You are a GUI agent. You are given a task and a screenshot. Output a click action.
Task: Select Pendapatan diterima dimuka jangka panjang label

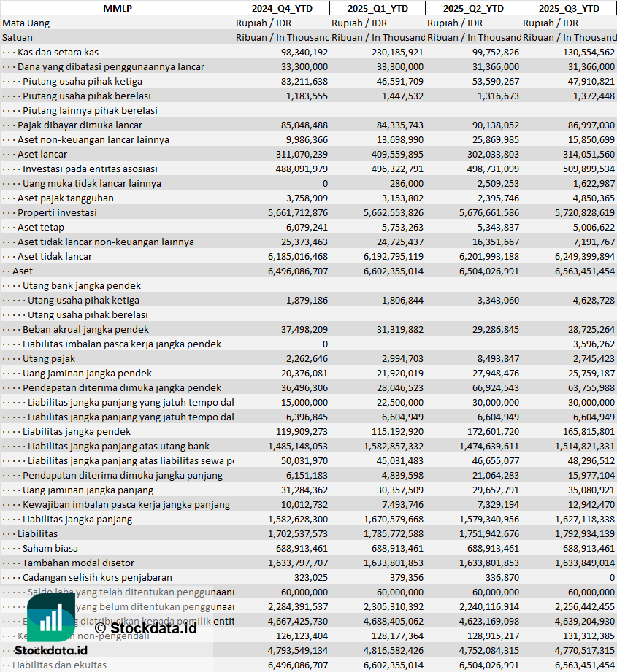pyautogui.click(x=123, y=475)
